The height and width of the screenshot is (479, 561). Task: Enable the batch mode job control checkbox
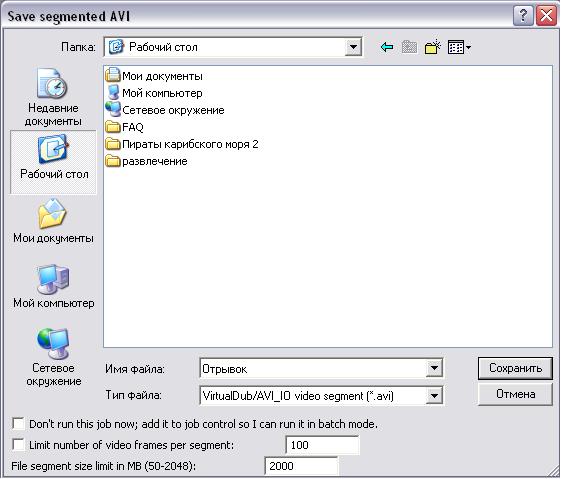(x=18, y=424)
